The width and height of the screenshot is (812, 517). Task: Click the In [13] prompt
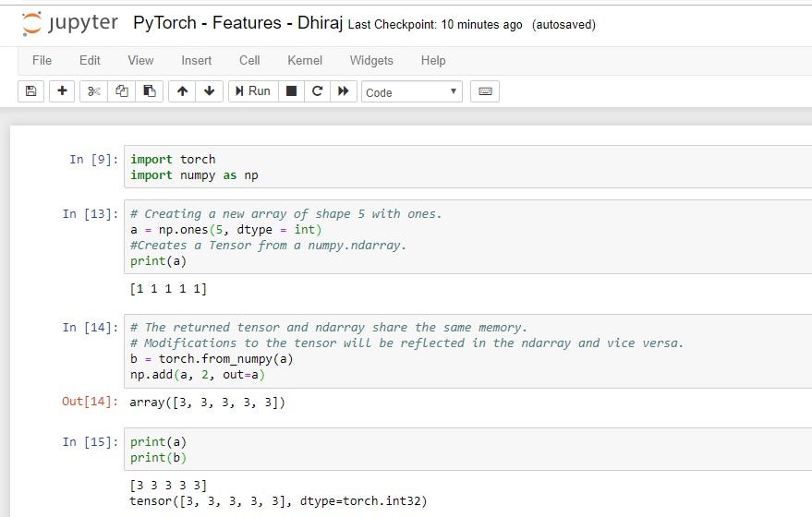point(91,214)
